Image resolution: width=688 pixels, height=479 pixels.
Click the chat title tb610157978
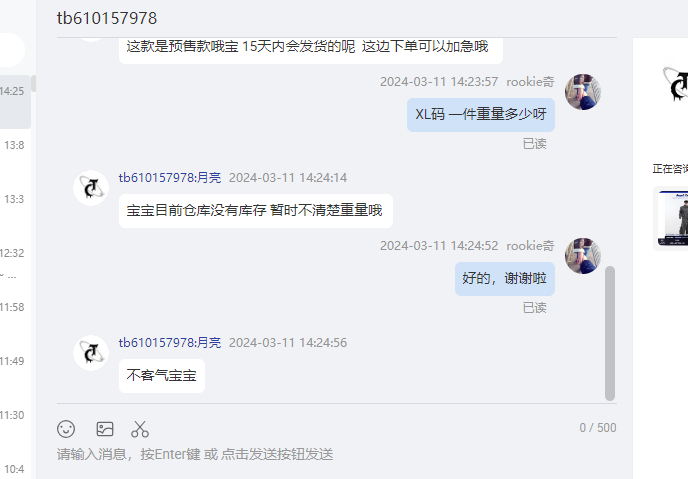(107, 18)
